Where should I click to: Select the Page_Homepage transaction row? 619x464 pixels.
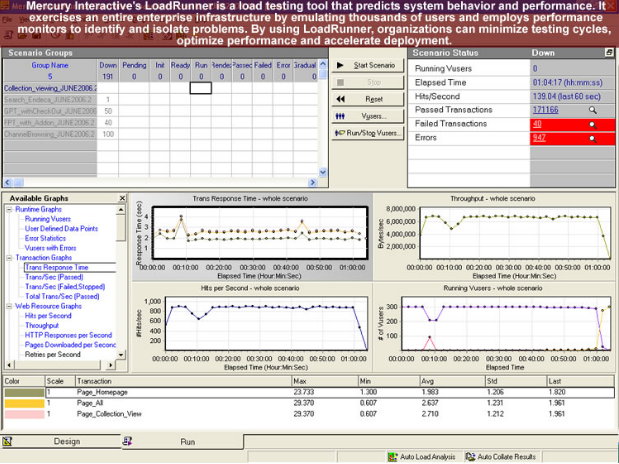(309, 393)
